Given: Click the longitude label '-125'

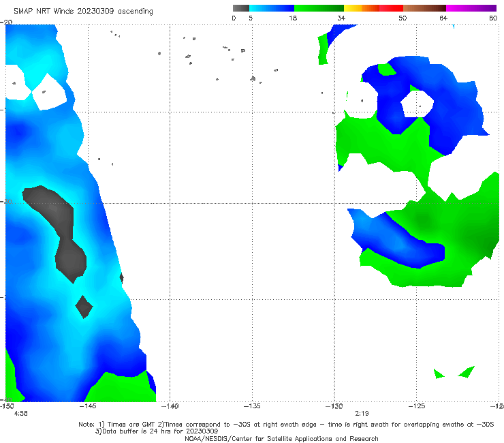Looking at the screenshot, I should (x=417, y=406).
